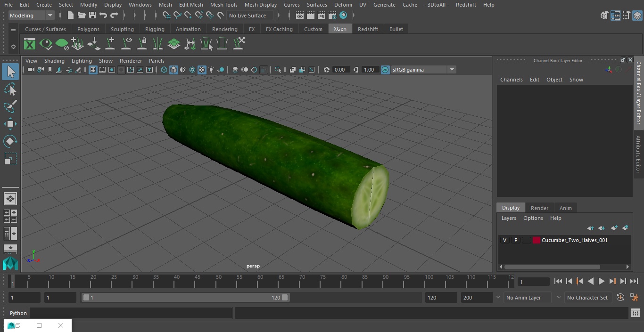The height and width of the screenshot is (332, 644).
Task: Click the Python command line input
Action: 131,313
